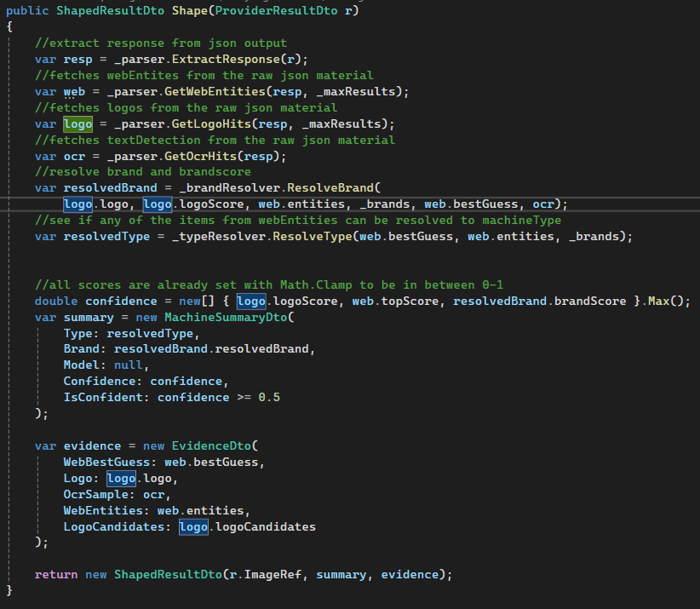Select the null value on Model line
Screen dimensions: 700x609
click(x=129, y=365)
